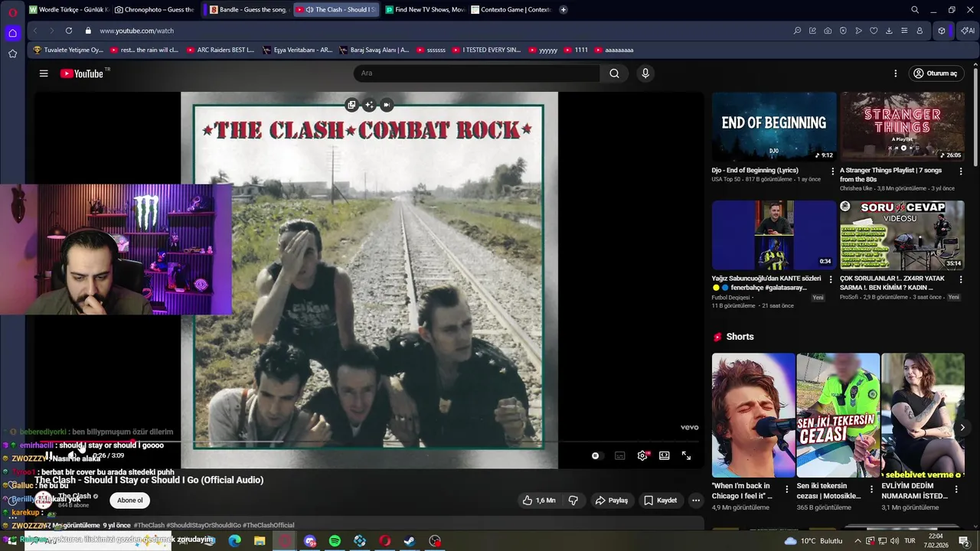This screenshot has width=980, height=551.
Task: Like the video showing 1,6 Mn
Action: [x=539, y=500]
